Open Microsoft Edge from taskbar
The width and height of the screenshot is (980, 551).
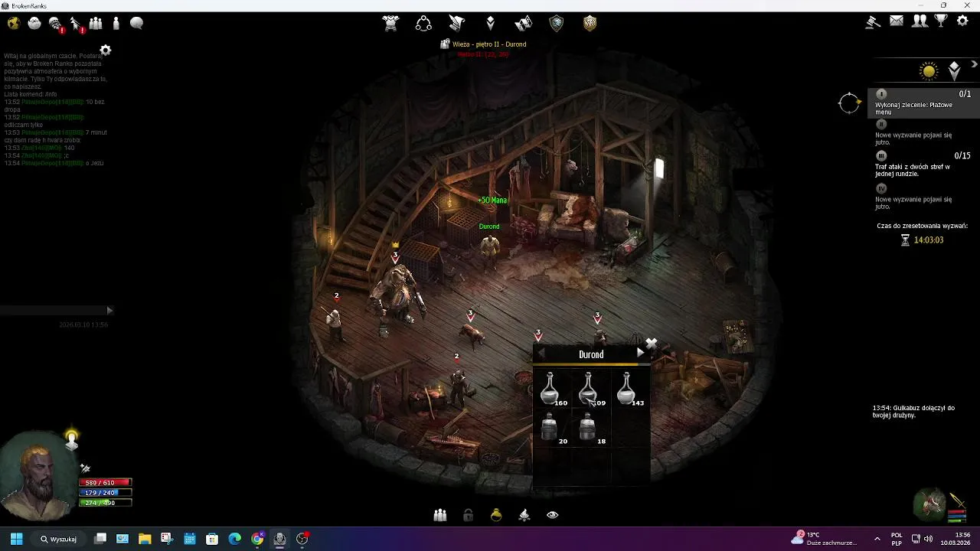point(234,539)
